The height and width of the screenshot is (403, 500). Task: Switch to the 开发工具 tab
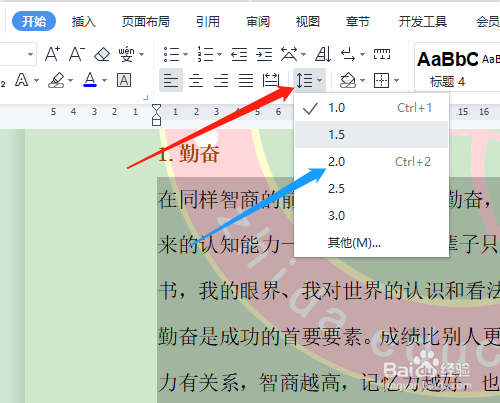click(423, 22)
